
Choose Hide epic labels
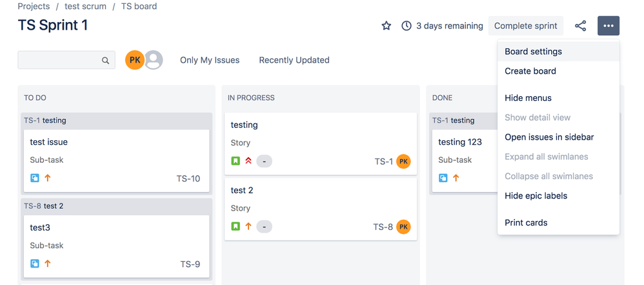(x=558, y=196)
